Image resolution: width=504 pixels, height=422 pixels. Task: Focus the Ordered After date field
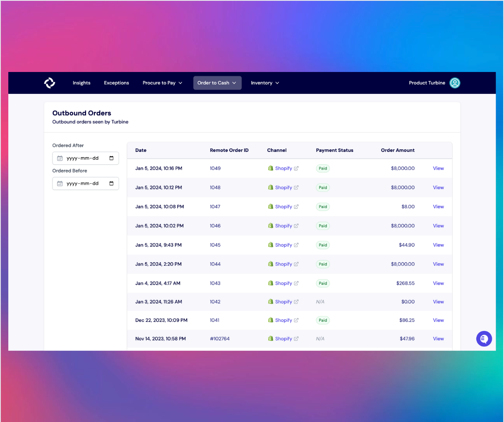(x=83, y=158)
